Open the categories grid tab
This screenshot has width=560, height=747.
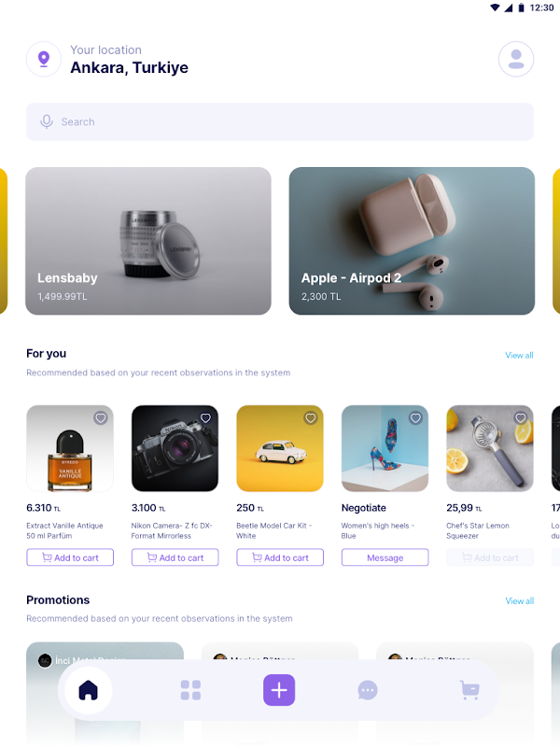click(190, 690)
